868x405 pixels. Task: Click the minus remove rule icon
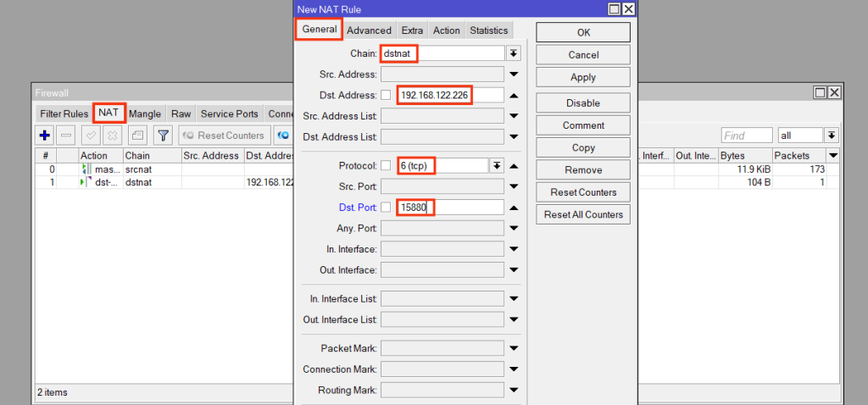coord(66,136)
